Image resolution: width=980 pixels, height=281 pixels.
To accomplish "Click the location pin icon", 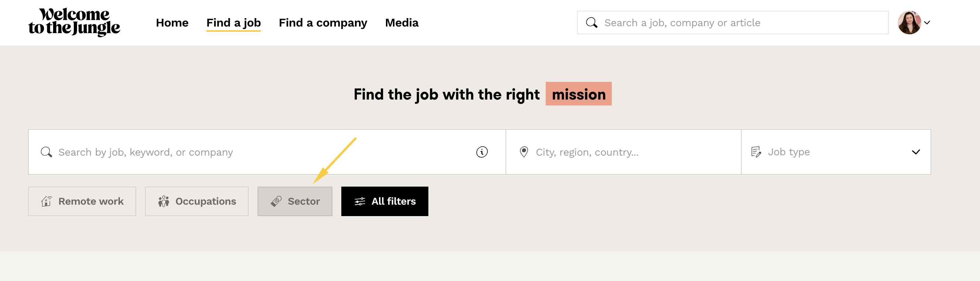I will click(524, 152).
